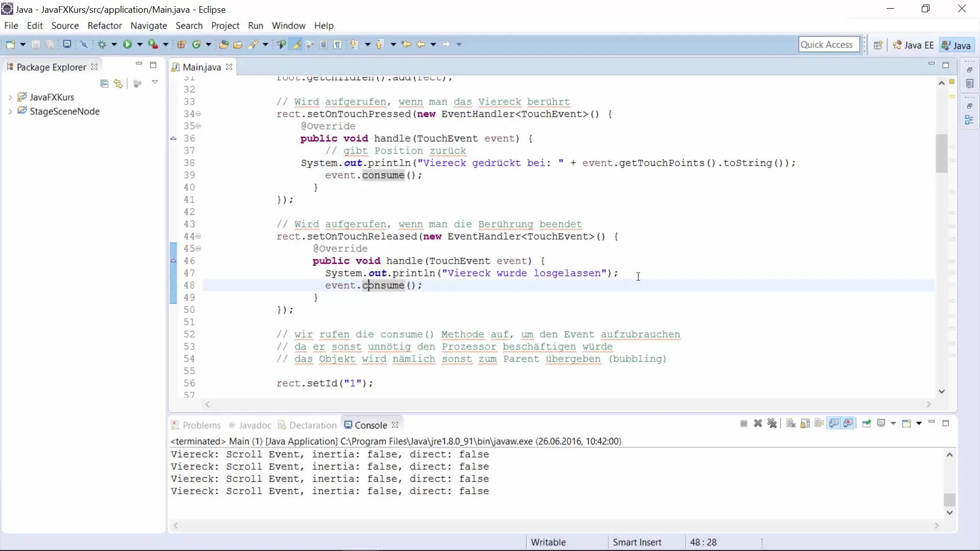The width and height of the screenshot is (980, 551).
Task: Switch to the Javadoc tab
Action: (x=250, y=425)
